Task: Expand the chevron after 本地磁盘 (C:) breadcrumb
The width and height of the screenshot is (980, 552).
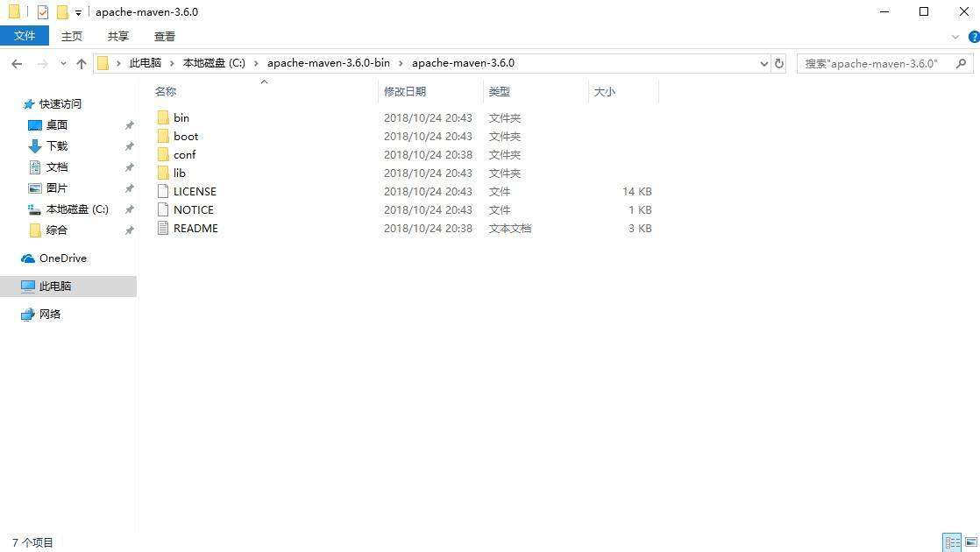Action: [256, 63]
